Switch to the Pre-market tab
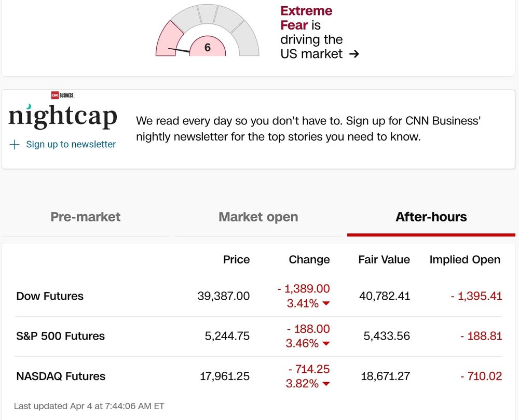Viewport: 519px width, 420px height. pos(86,217)
